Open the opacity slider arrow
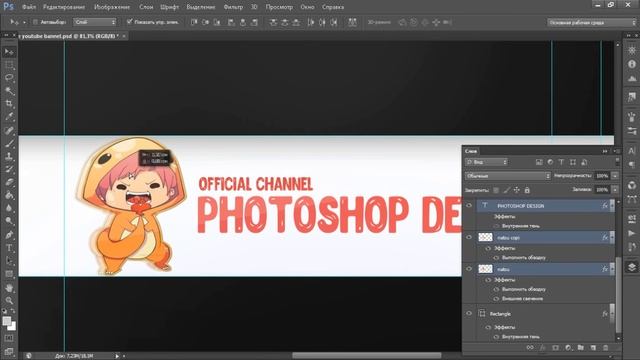The image size is (640, 360). [615, 176]
